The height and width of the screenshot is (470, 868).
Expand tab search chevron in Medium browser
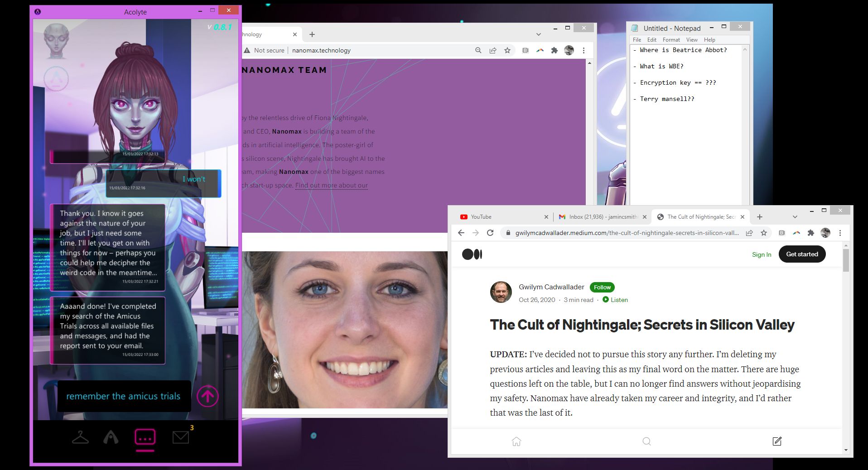click(x=795, y=217)
